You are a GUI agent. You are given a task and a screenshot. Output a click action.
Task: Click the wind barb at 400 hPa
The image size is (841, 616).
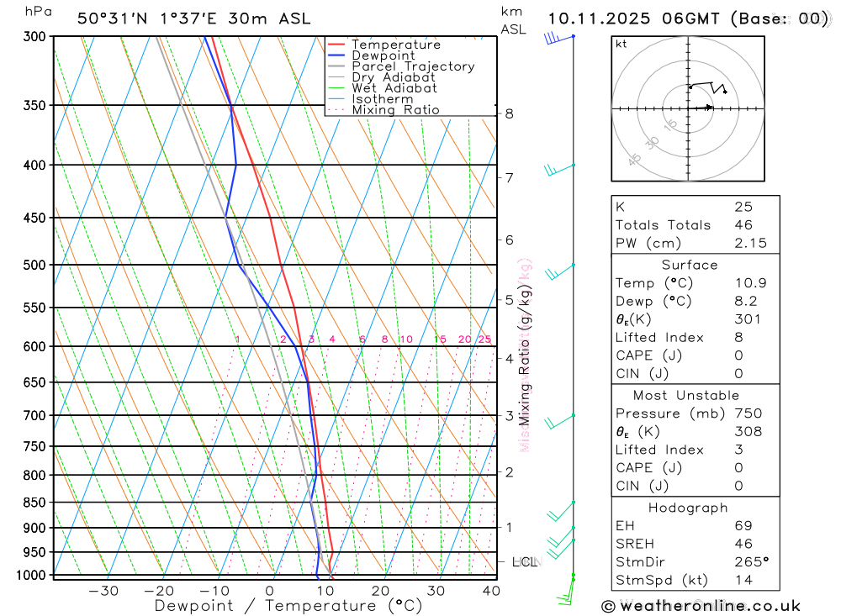(x=559, y=170)
